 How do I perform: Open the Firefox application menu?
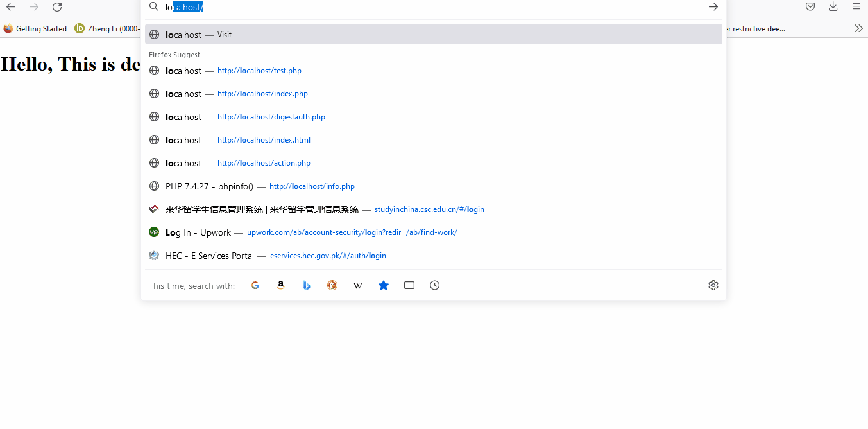click(856, 7)
